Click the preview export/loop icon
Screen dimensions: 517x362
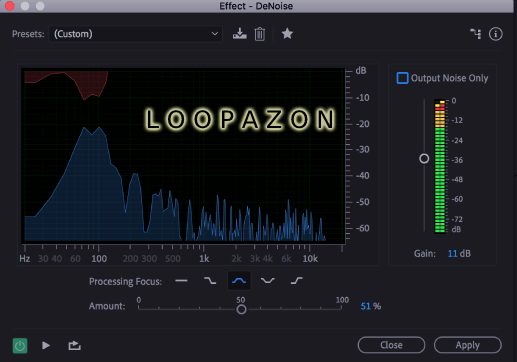tap(74, 345)
